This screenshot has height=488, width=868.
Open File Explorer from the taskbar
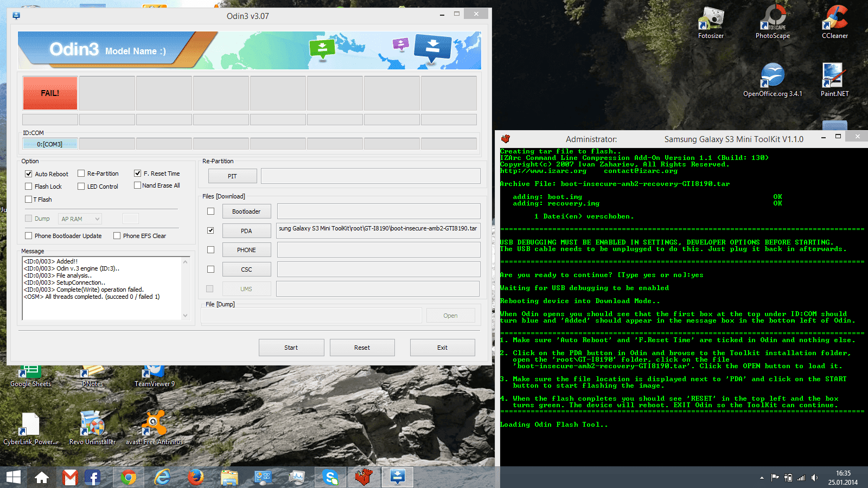229,477
